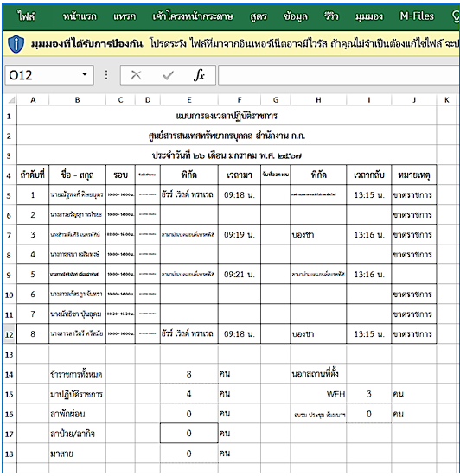460x476 pixels.
Task: Click the ขาดราชการ remark in row 6
Action: pyautogui.click(x=414, y=214)
